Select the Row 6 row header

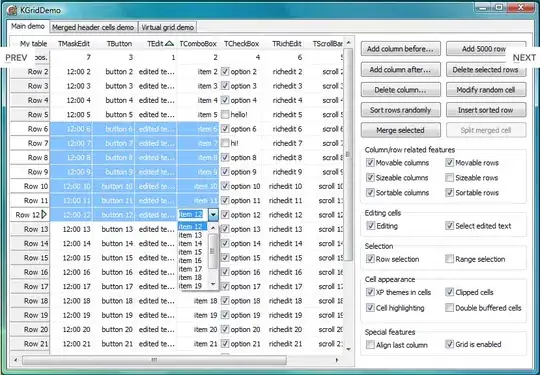click(30, 129)
